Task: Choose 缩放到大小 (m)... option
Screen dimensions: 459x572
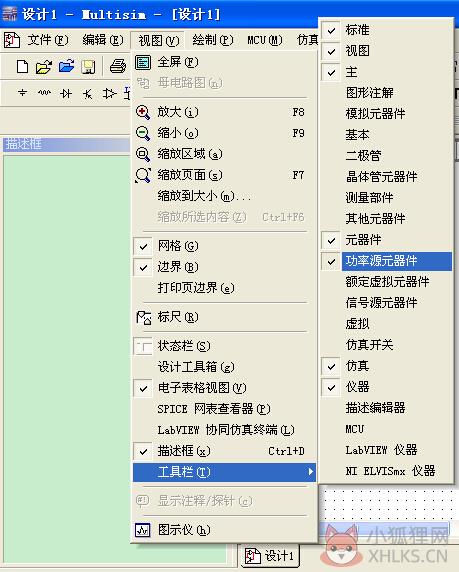Action: 223,196
